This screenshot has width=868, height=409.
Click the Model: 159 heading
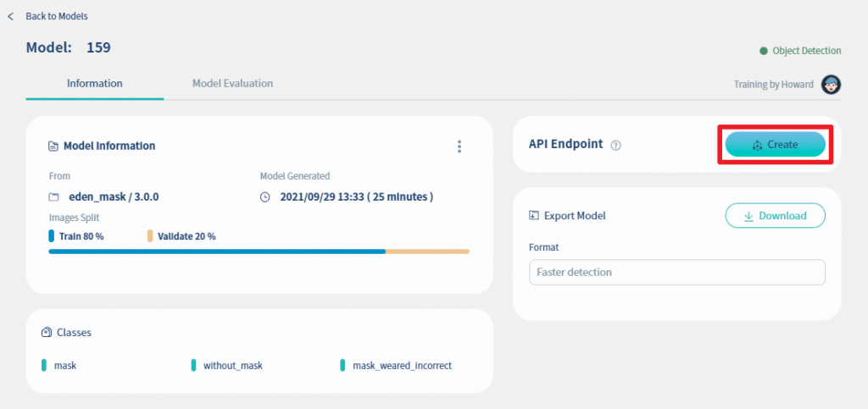point(68,47)
